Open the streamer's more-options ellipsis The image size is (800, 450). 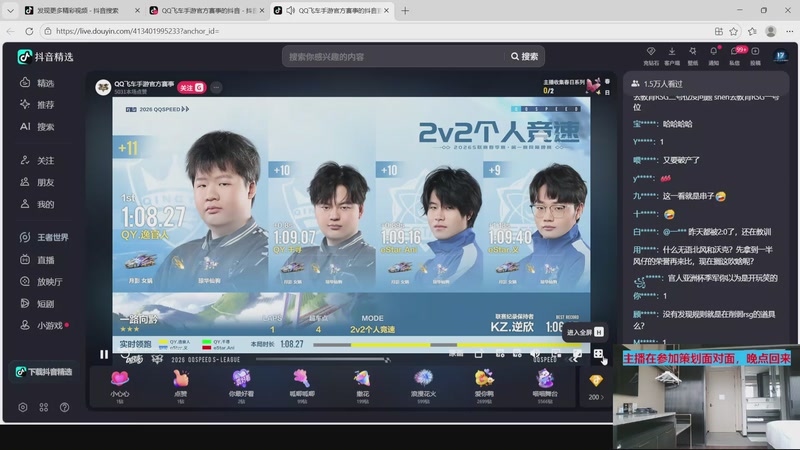[216, 88]
